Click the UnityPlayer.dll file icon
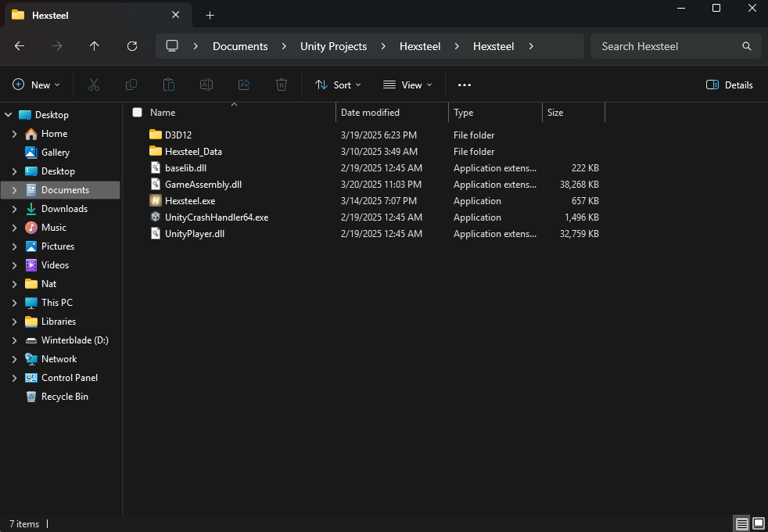768x532 pixels. pos(156,234)
